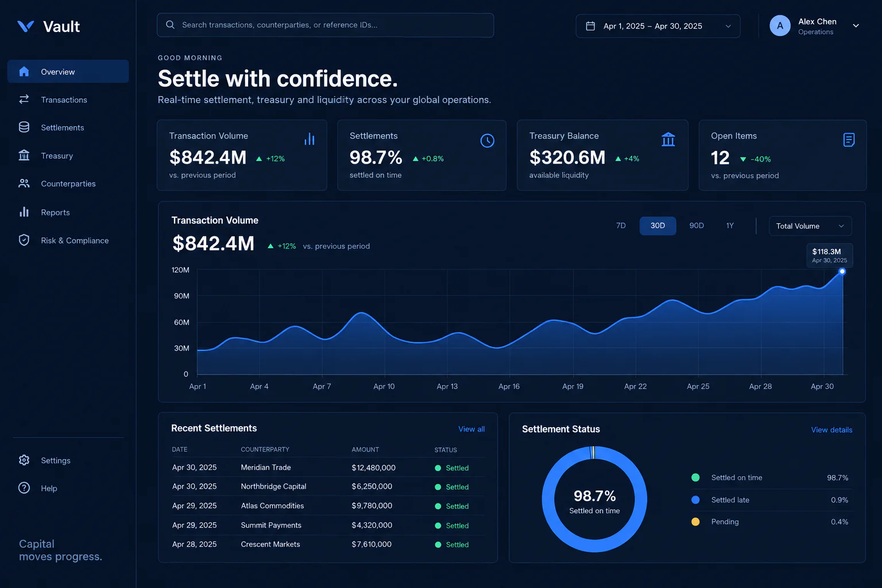This screenshot has width=882, height=588.
Task: Expand the Alex Chen account menu chevron
Action: [x=856, y=26]
